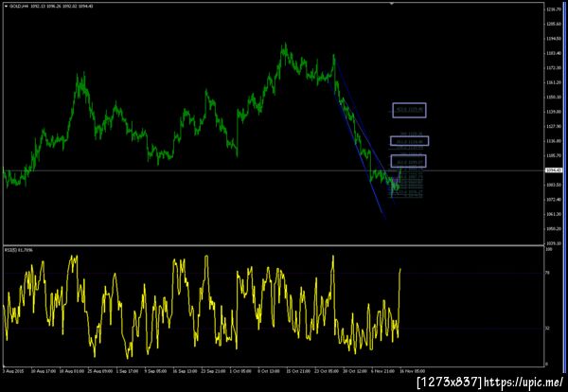
Task: Click the current price tag 1094.43
Action: tap(553, 169)
